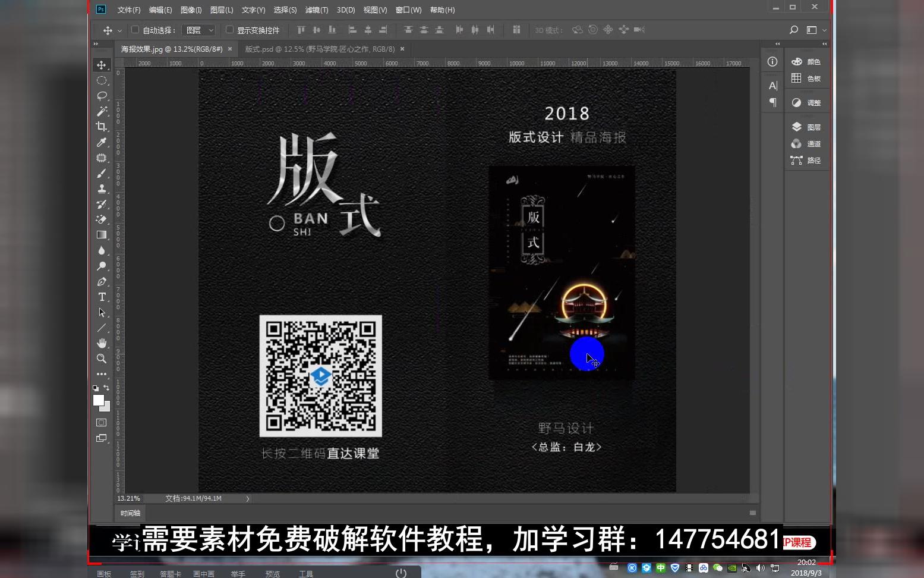
Task: Open the Search icon in options bar
Action: tap(793, 30)
